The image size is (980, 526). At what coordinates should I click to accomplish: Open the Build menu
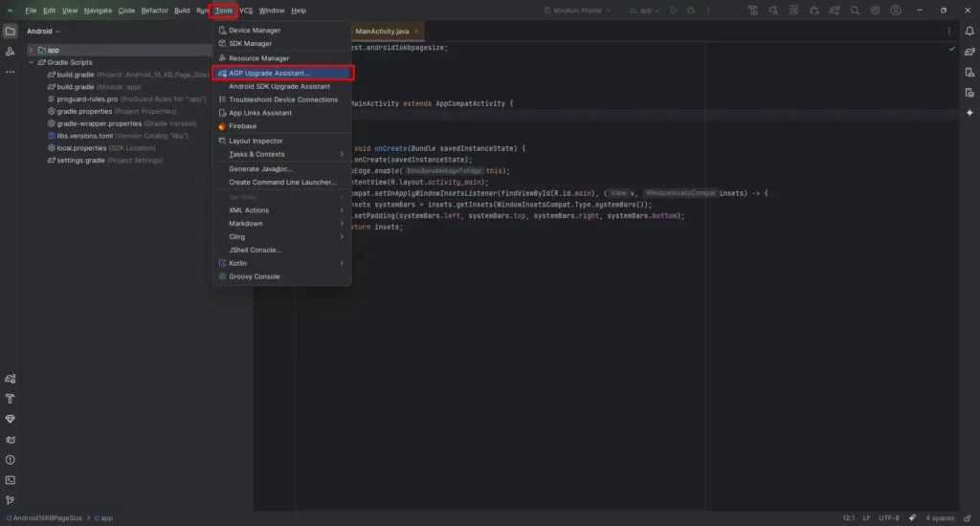(x=182, y=11)
